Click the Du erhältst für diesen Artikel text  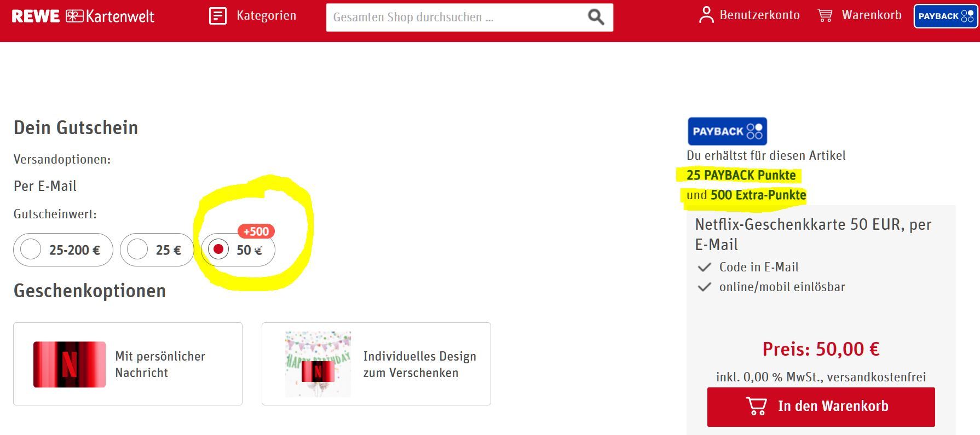point(766,155)
